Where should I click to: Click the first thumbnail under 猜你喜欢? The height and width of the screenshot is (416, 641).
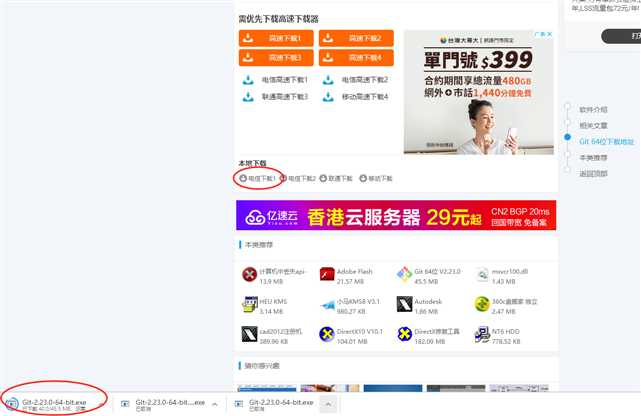267,388
